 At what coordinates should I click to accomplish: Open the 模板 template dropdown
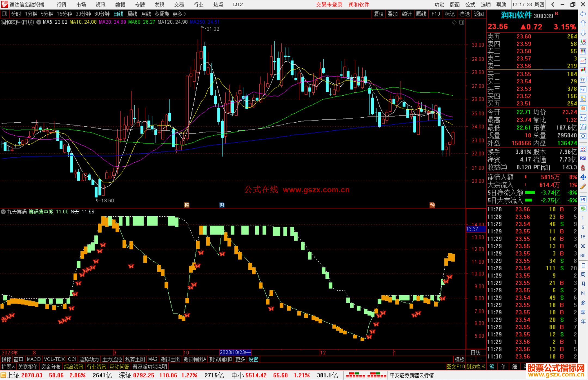460,359
